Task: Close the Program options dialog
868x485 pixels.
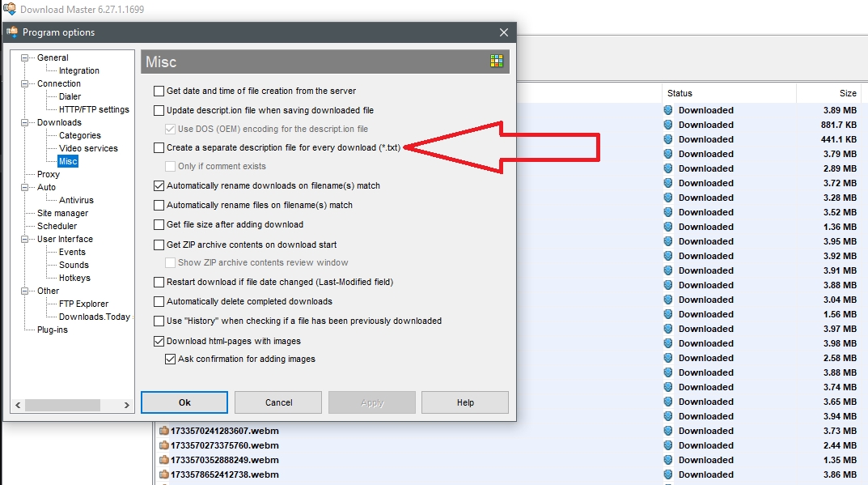Action: tap(504, 32)
